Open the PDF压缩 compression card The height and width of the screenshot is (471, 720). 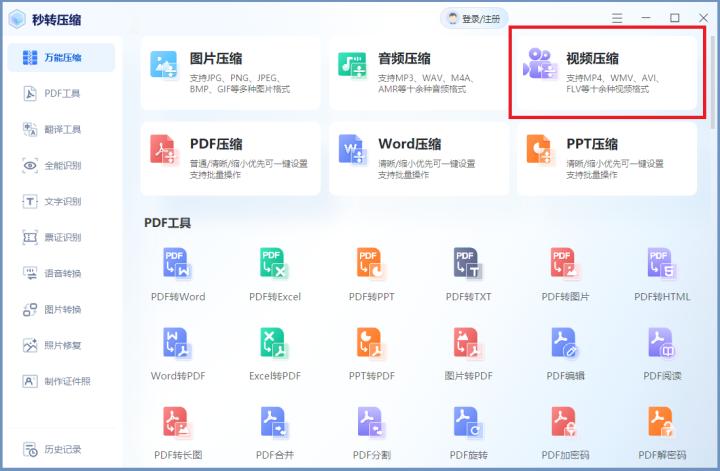point(231,159)
